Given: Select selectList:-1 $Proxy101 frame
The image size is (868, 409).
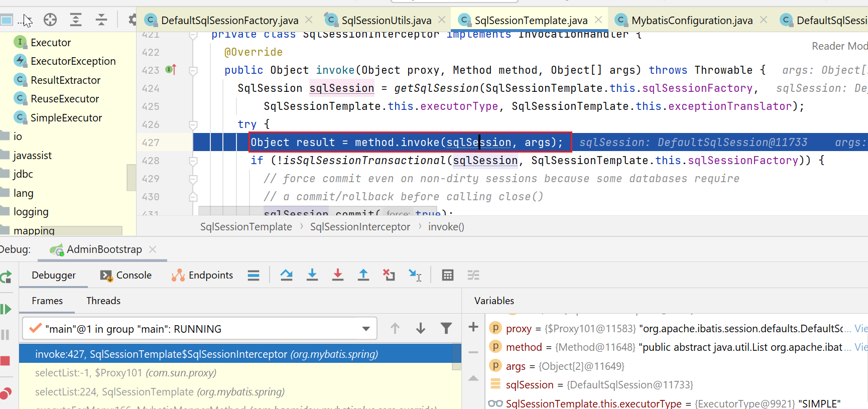Looking at the screenshot, I should coord(126,373).
